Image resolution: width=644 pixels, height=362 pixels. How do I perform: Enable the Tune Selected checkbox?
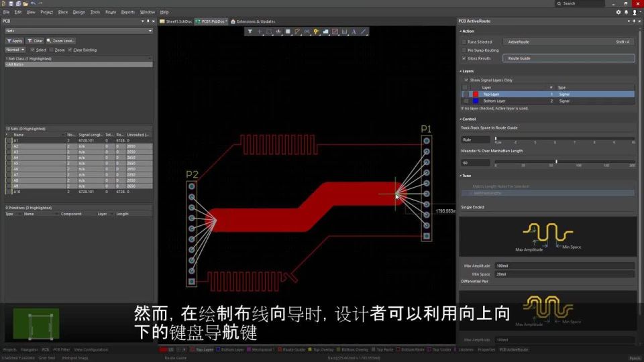coord(464,42)
